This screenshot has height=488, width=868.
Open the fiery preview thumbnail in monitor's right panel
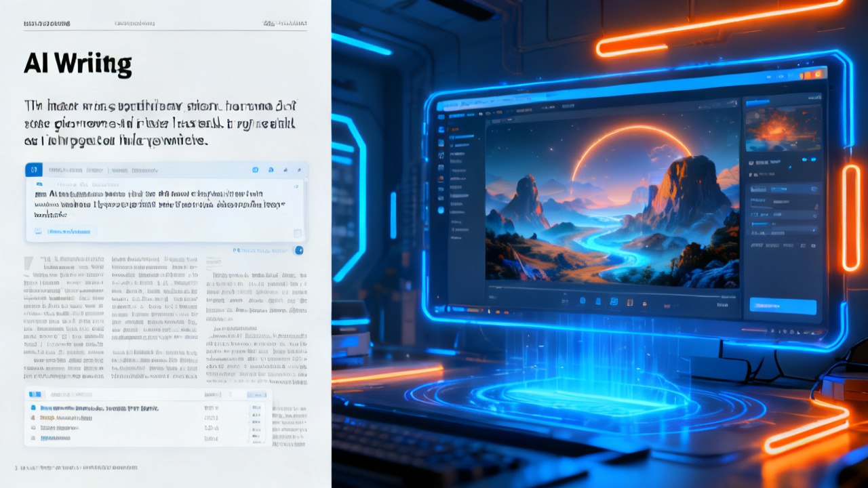(783, 127)
